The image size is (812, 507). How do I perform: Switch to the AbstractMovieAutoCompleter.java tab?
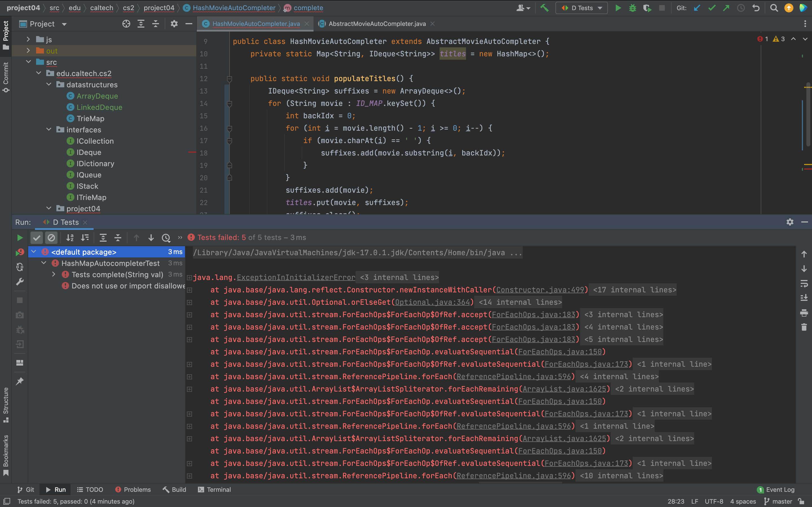(x=377, y=24)
